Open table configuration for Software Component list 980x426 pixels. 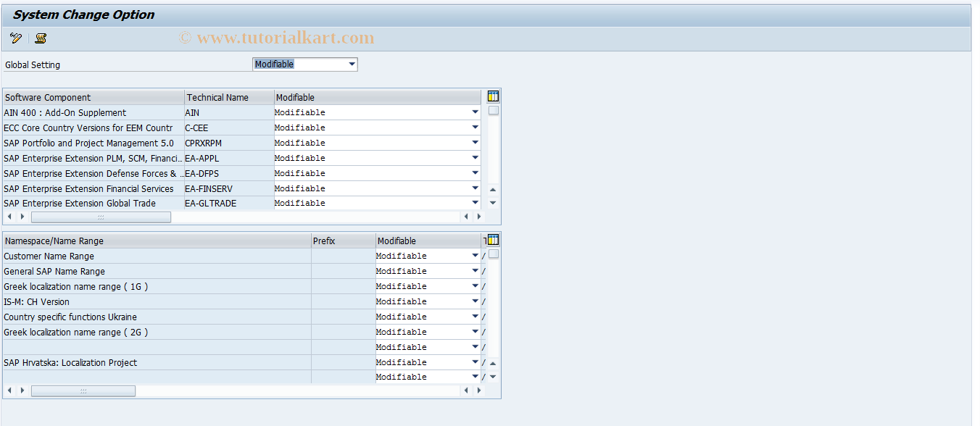492,96
